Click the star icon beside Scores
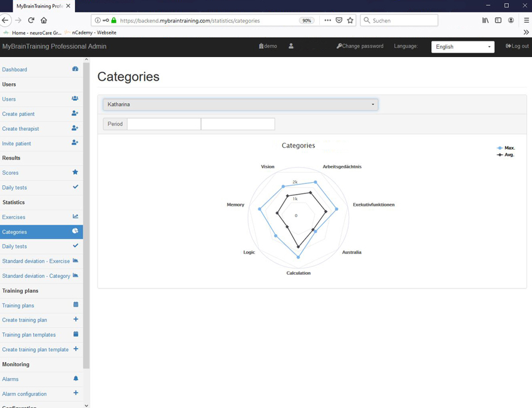This screenshot has width=532, height=408. click(x=75, y=173)
